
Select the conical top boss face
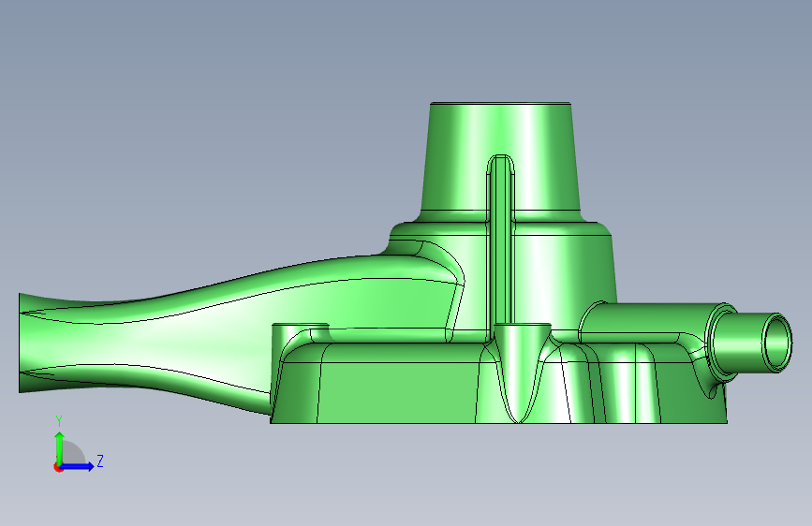500,157
